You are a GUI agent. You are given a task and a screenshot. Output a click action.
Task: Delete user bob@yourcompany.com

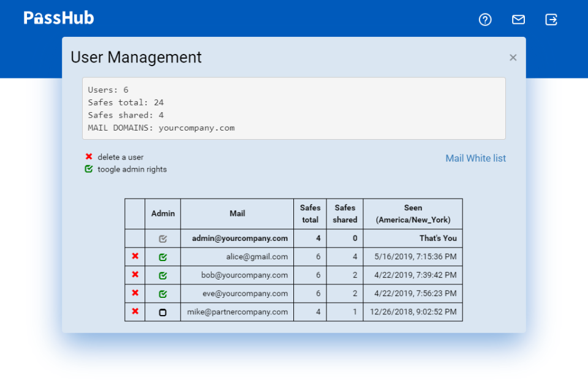coord(134,275)
